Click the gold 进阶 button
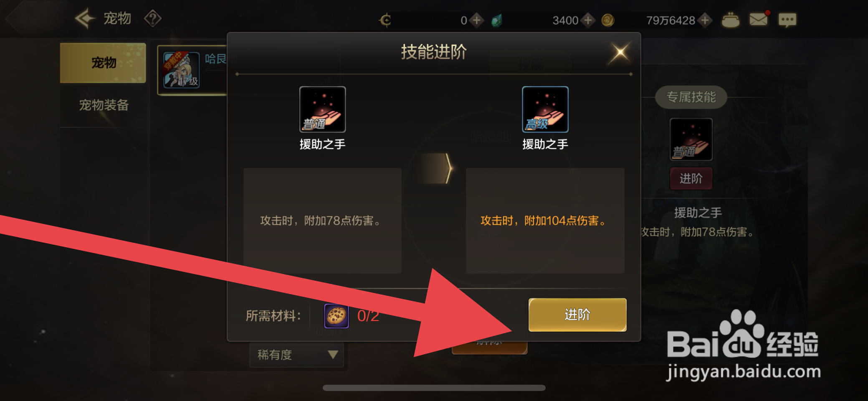 pos(577,315)
